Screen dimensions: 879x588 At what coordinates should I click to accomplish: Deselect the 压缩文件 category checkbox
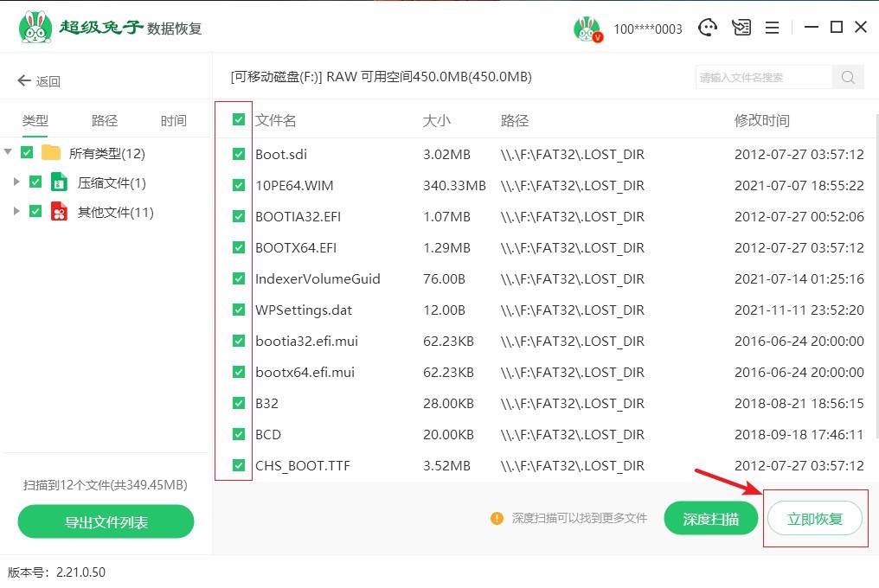pyautogui.click(x=35, y=181)
